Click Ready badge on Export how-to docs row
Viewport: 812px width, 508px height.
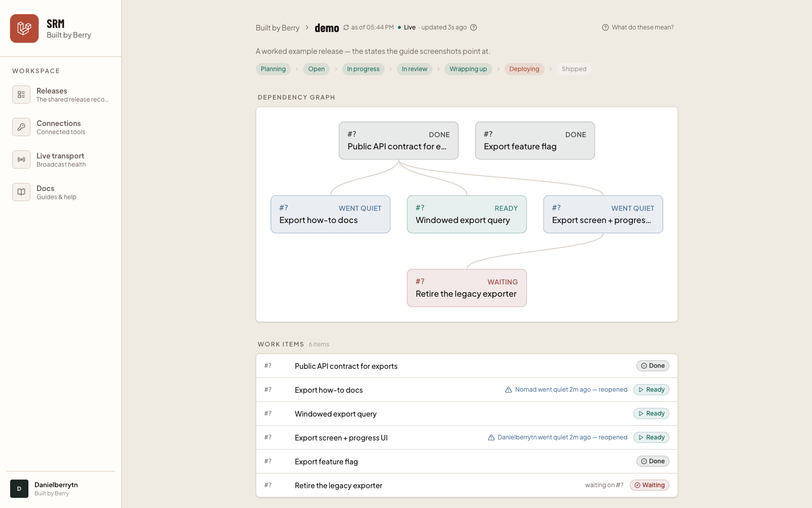click(651, 390)
